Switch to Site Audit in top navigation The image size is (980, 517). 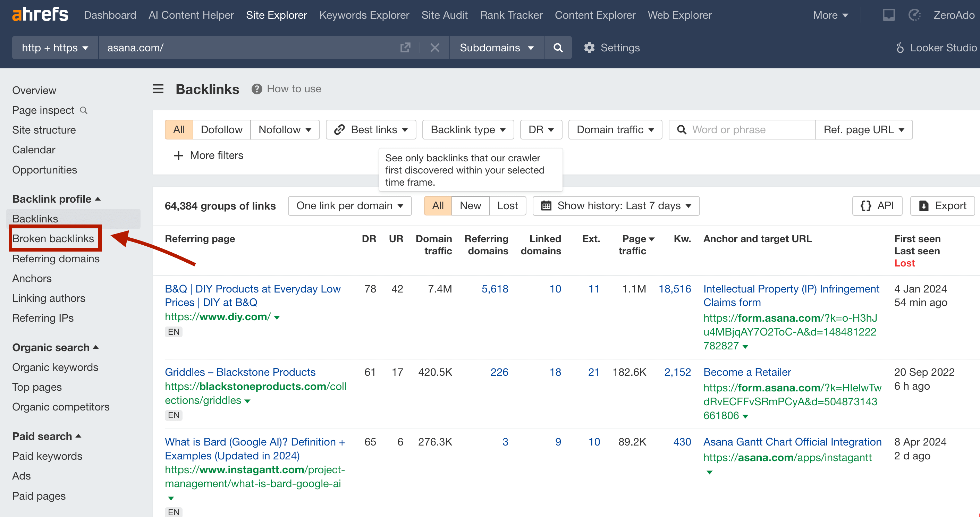pyautogui.click(x=444, y=15)
